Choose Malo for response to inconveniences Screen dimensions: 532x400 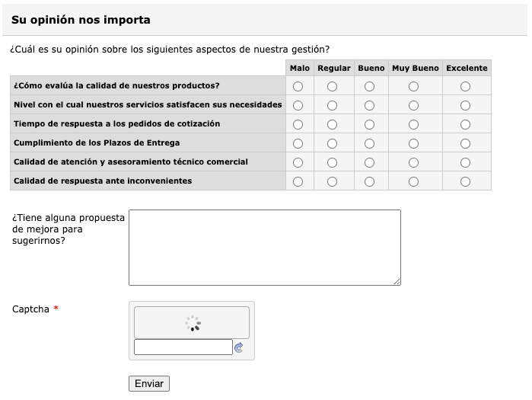(298, 181)
